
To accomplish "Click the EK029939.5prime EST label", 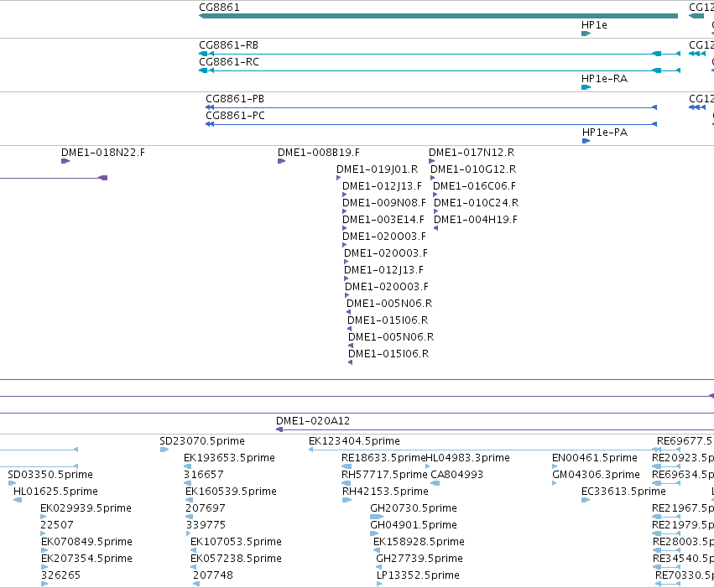I will (86, 508).
